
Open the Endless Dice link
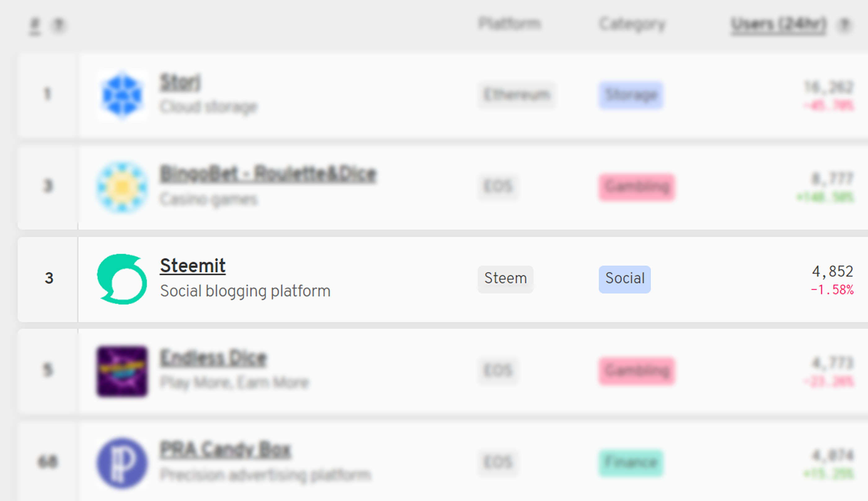213,358
